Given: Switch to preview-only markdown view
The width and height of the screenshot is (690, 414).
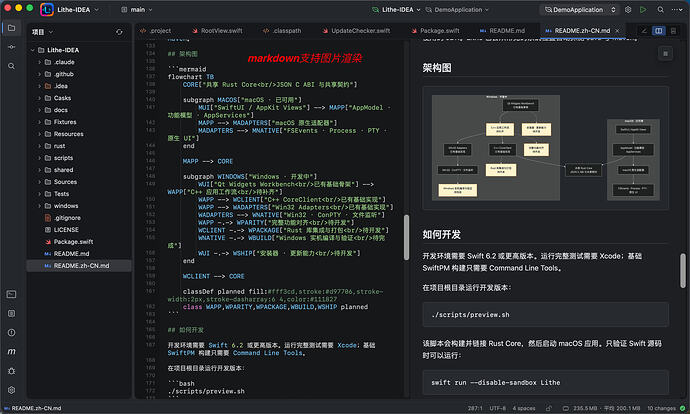Looking at the screenshot, I should click(x=673, y=31).
